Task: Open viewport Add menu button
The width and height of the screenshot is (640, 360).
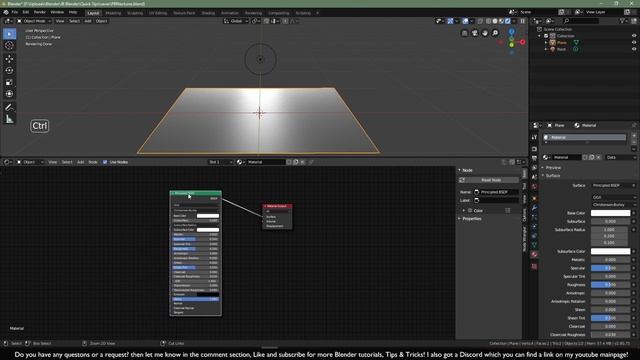Action: tap(88, 21)
